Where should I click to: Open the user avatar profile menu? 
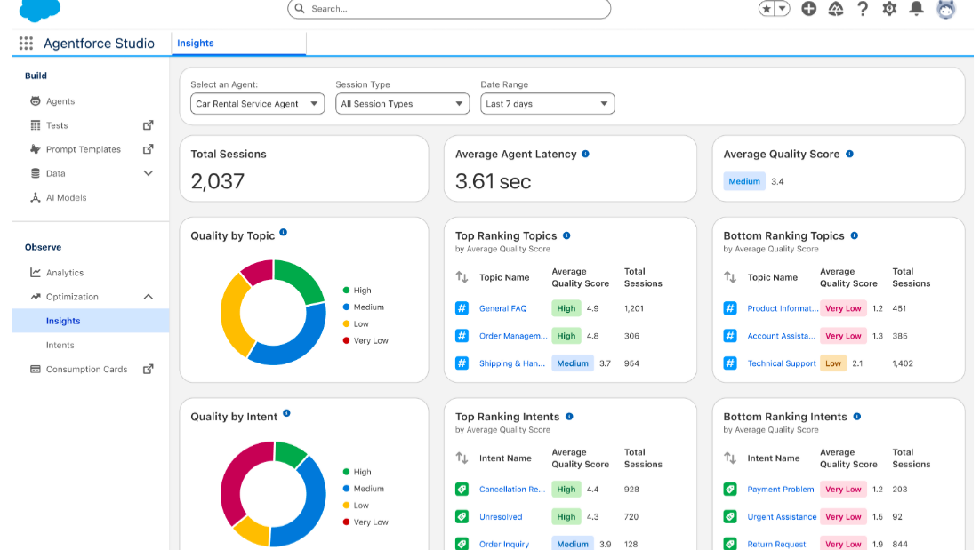click(x=945, y=9)
